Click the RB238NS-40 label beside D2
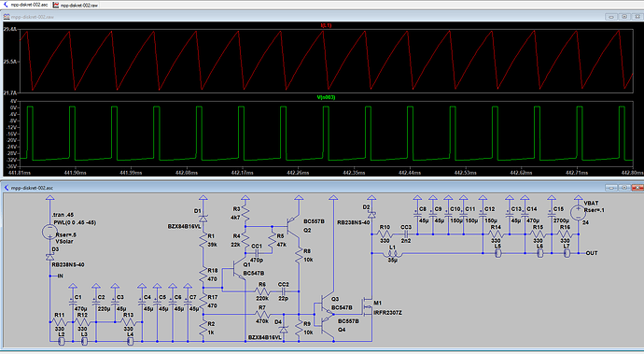The width and height of the screenshot is (644, 354). coord(354,222)
